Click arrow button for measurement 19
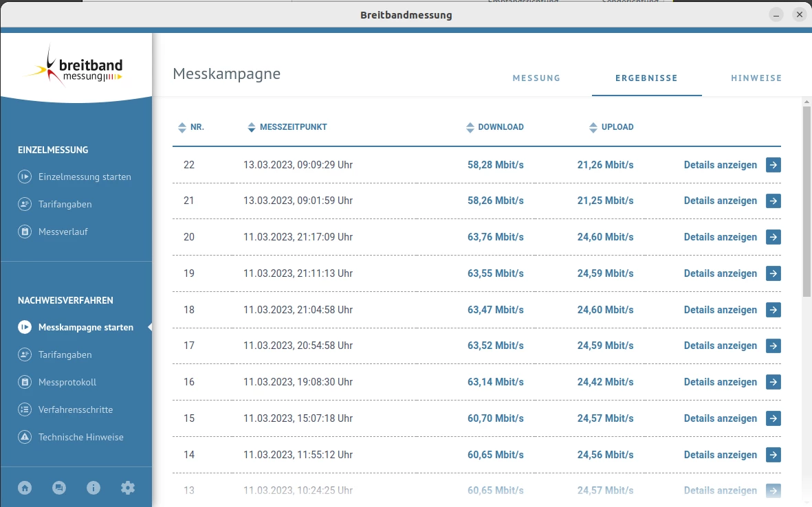This screenshot has width=812, height=507. (x=773, y=273)
